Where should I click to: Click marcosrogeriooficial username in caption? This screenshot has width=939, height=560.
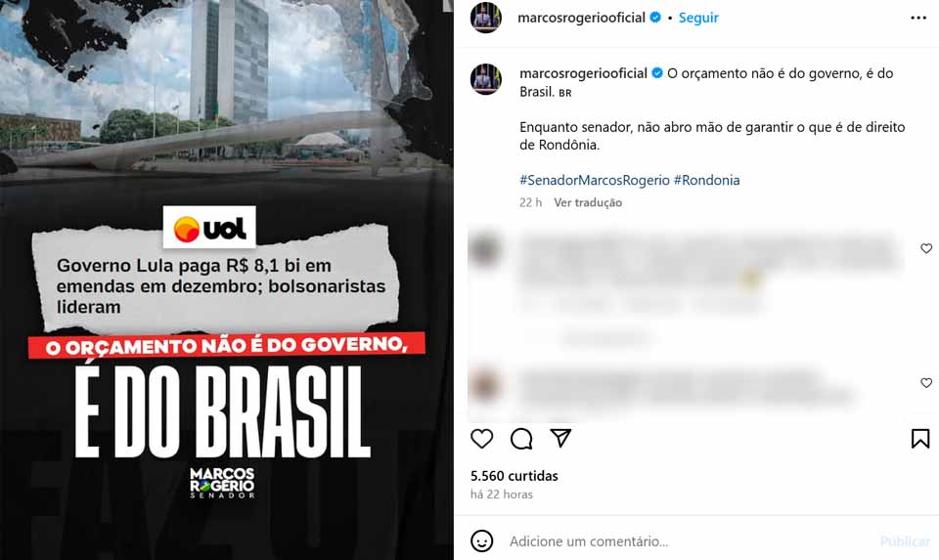pyautogui.click(x=583, y=73)
